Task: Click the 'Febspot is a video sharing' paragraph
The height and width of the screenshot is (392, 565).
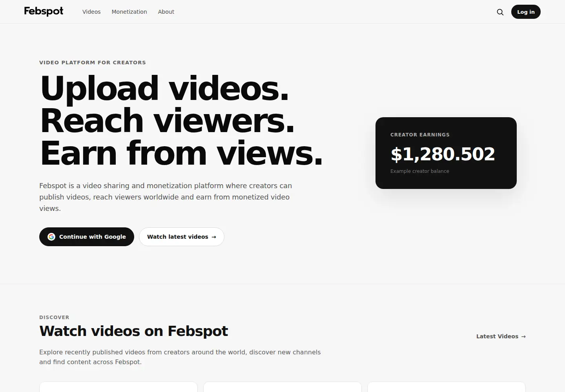Action: pos(166,197)
